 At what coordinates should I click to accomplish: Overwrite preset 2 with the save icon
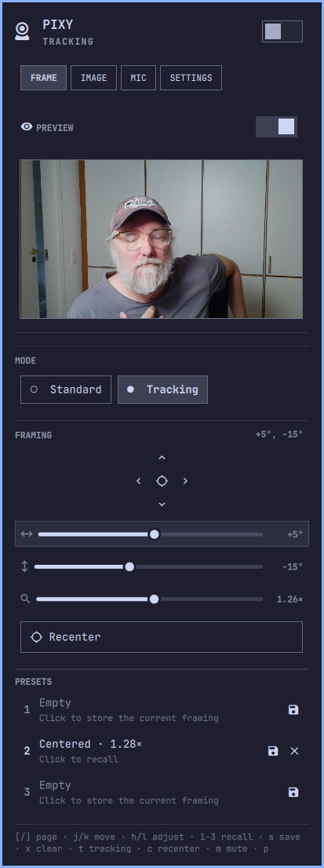[273, 751]
